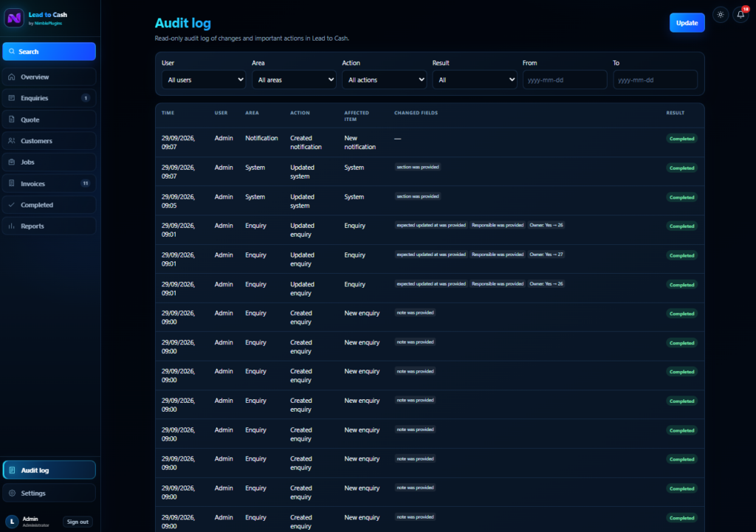Click the Audit log sidebar icon
This screenshot has width=756, height=532.
coord(12,470)
